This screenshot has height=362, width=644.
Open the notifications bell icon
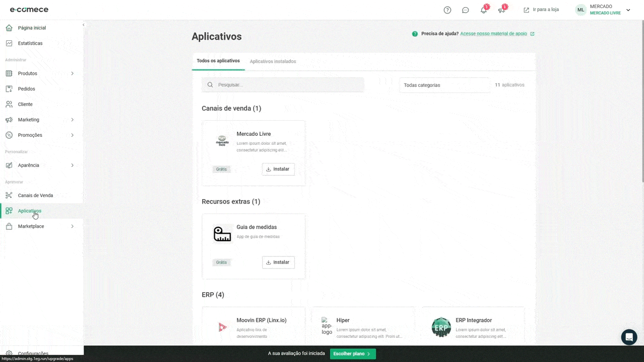[484, 10]
